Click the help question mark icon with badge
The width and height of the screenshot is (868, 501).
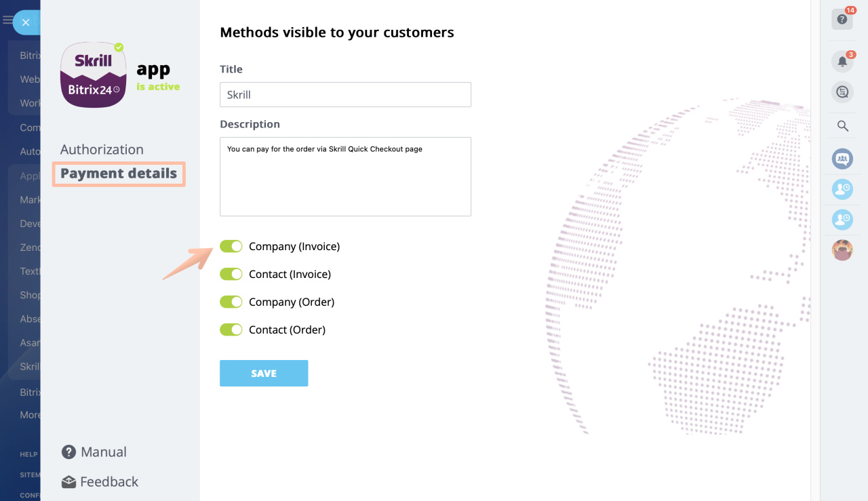(842, 19)
